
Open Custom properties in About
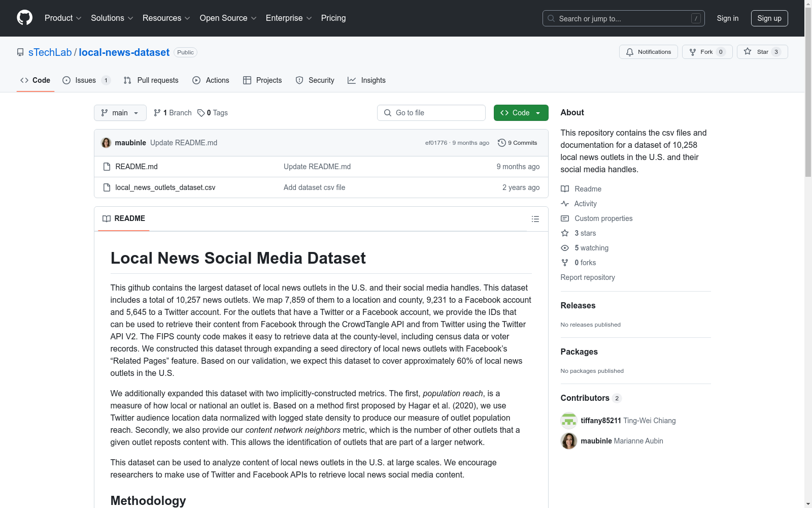tap(604, 218)
